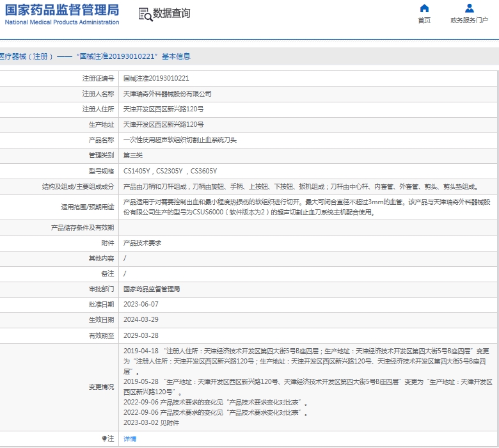
Task: Click the 生产地址 field label
Action: 101,125
